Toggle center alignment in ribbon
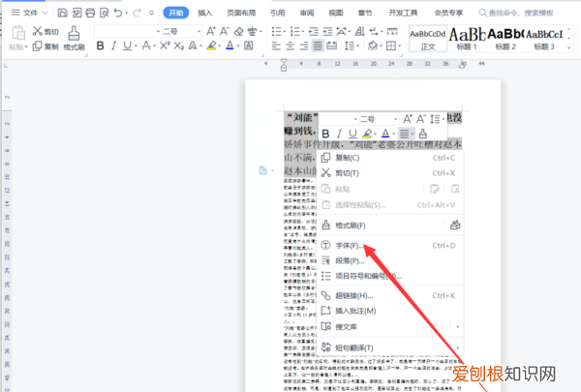The height and width of the screenshot is (392, 581). (x=290, y=45)
